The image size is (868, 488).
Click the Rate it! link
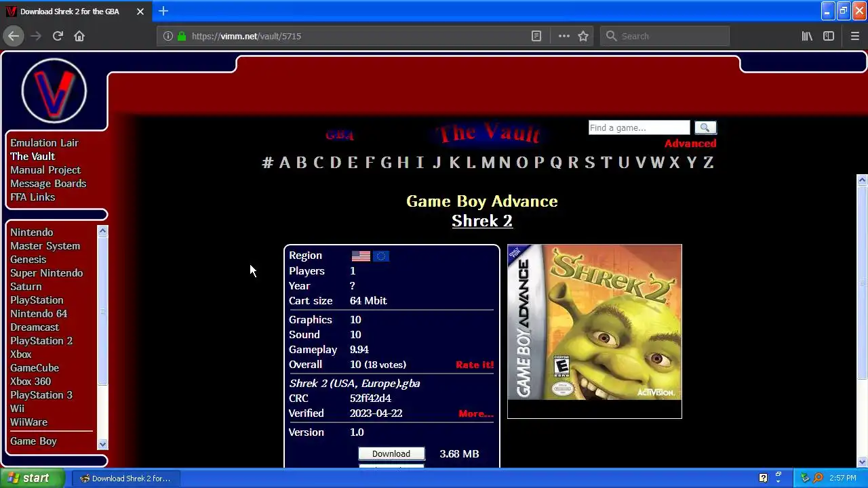pyautogui.click(x=475, y=365)
